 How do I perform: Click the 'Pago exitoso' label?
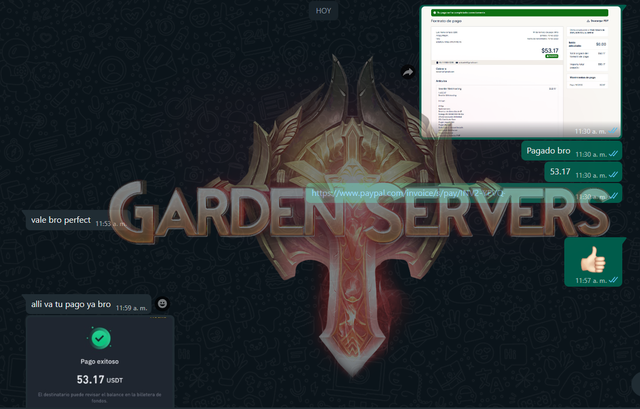tap(100, 361)
